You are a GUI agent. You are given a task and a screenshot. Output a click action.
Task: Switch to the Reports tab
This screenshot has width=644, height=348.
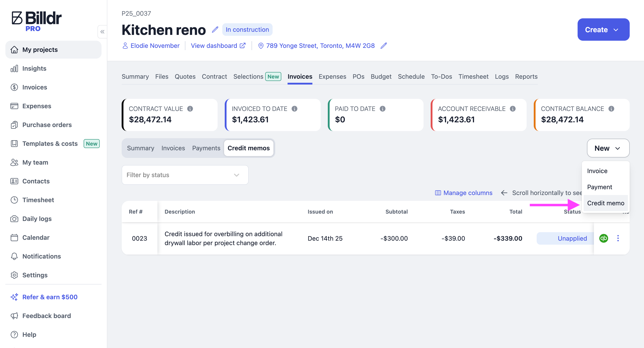[526, 76]
